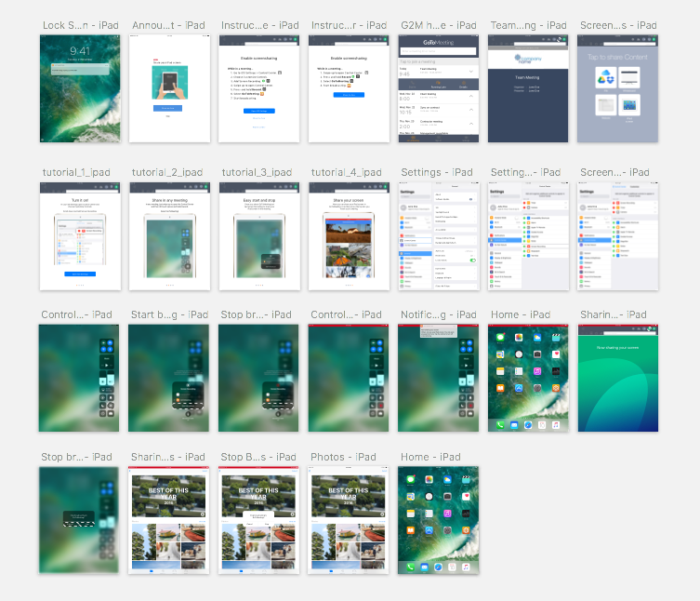The image size is (700, 601).
Task: Click the 'G2M h...e - iPad' artboard label
Action: click(x=439, y=25)
